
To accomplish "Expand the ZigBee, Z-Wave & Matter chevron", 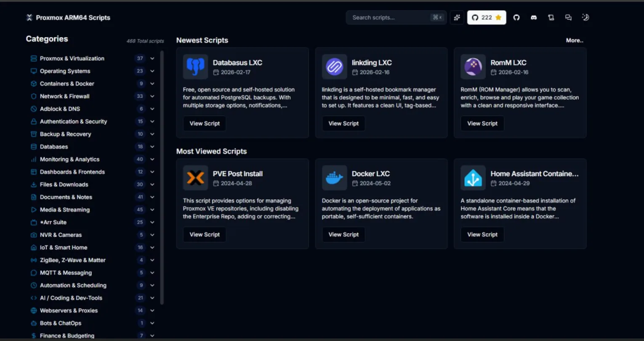I will click(152, 260).
